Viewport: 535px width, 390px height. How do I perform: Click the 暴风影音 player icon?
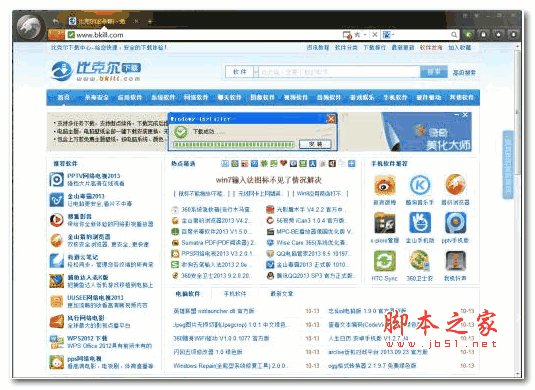click(x=56, y=220)
